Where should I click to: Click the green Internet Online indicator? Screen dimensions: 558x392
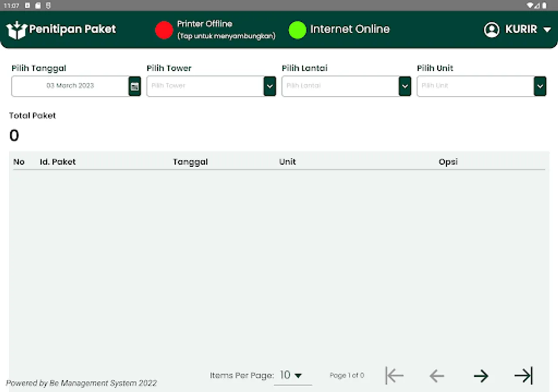pos(297,29)
